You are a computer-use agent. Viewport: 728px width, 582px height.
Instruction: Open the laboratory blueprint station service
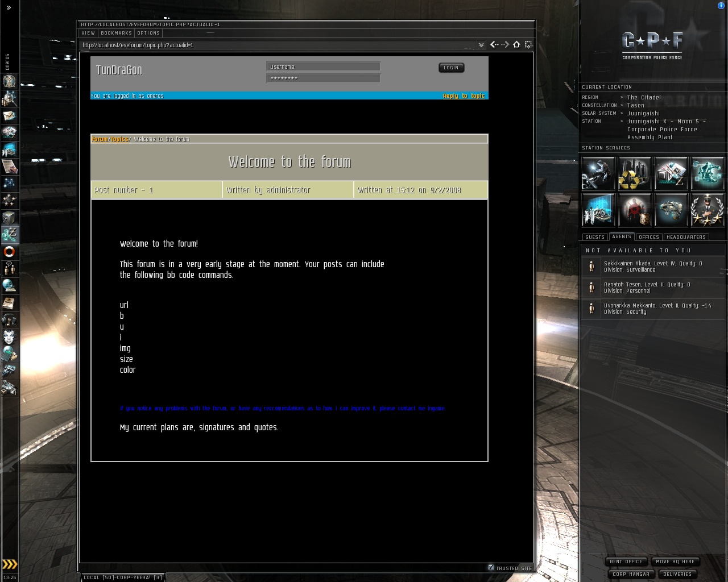[x=598, y=210]
